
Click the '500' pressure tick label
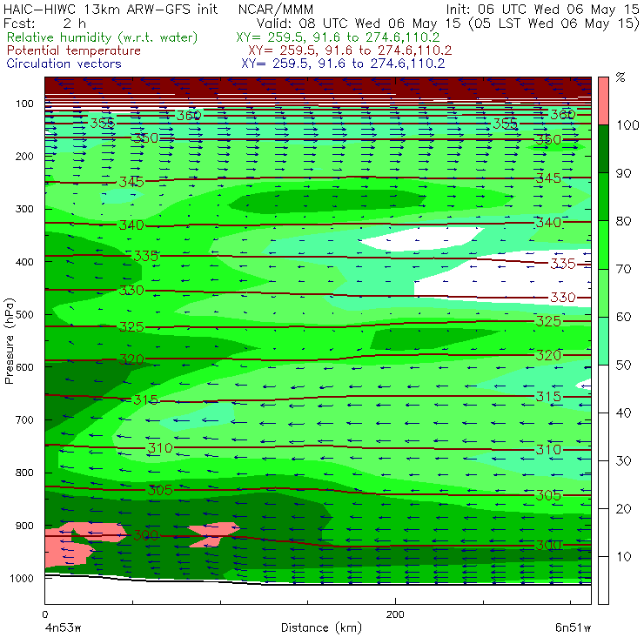pos(24,315)
